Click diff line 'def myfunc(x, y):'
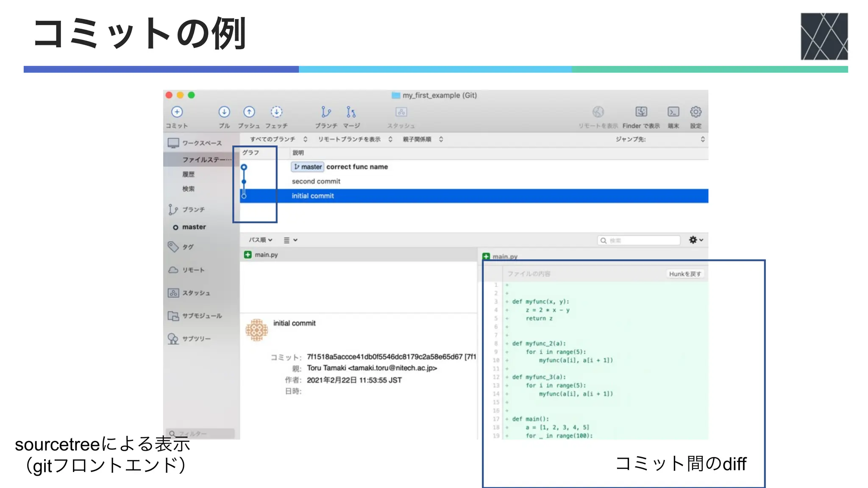This screenshot has width=868, height=488. coord(541,302)
